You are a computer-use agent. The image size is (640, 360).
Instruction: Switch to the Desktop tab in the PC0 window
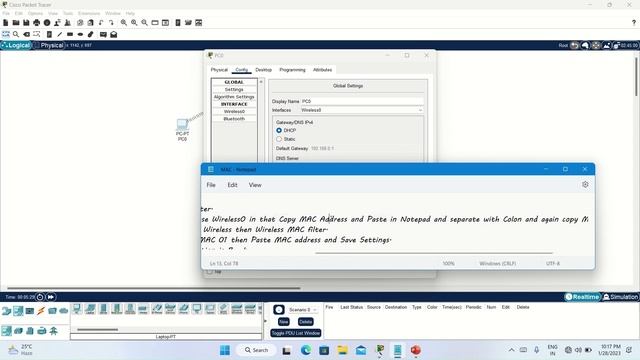click(x=263, y=70)
